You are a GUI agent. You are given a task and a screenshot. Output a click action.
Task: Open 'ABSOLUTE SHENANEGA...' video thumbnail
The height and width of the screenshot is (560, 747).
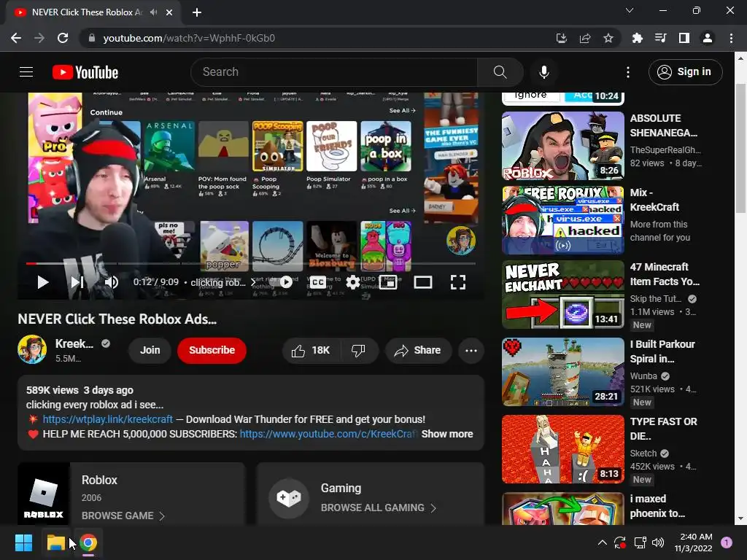click(x=562, y=146)
